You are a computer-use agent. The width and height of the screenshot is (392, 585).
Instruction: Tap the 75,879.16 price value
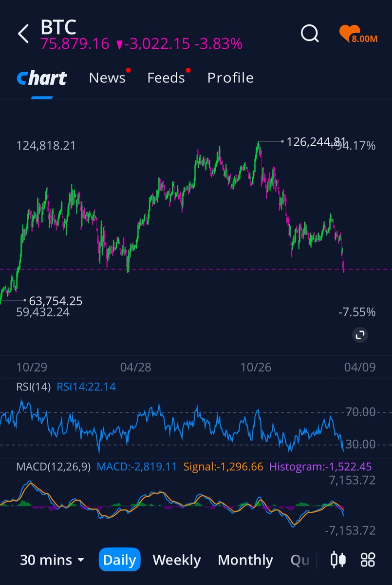[x=75, y=44]
